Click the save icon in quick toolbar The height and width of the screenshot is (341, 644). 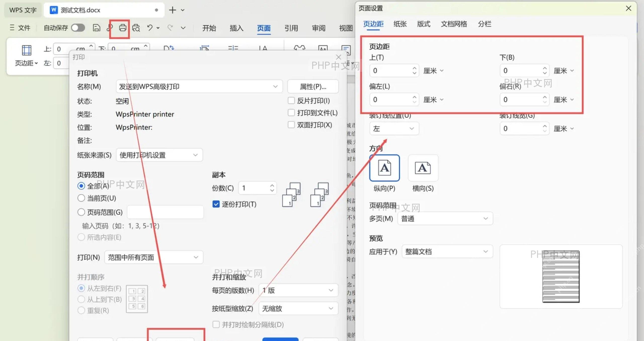pos(96,28)
